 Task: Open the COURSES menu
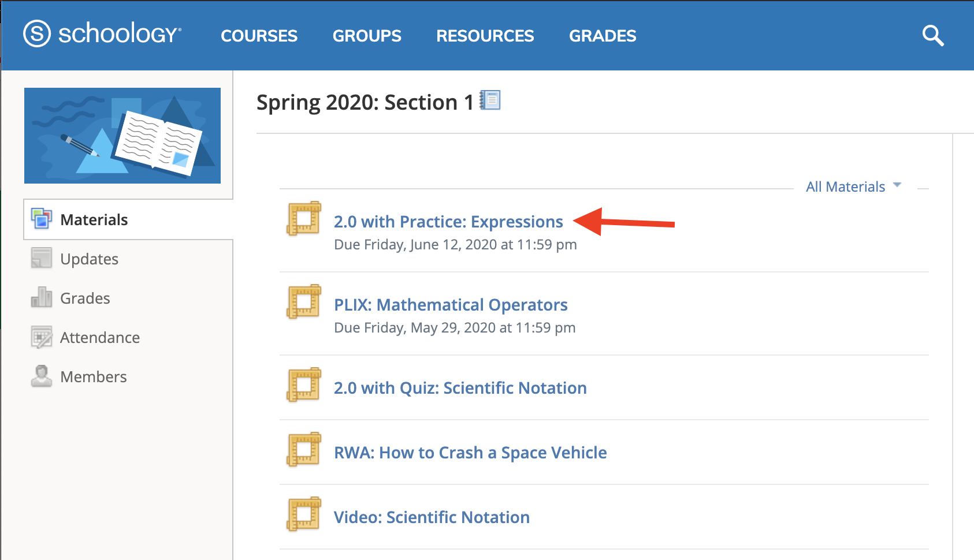[259, 35]
